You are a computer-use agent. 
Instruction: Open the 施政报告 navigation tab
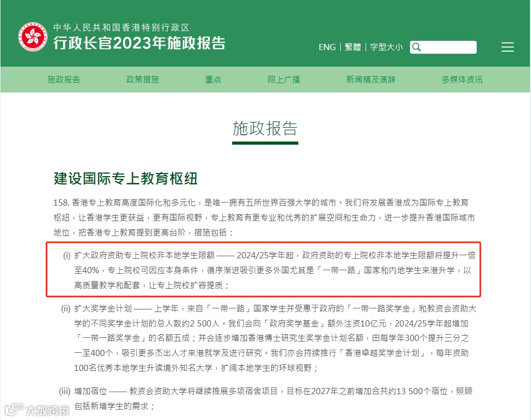coord(64,80)
